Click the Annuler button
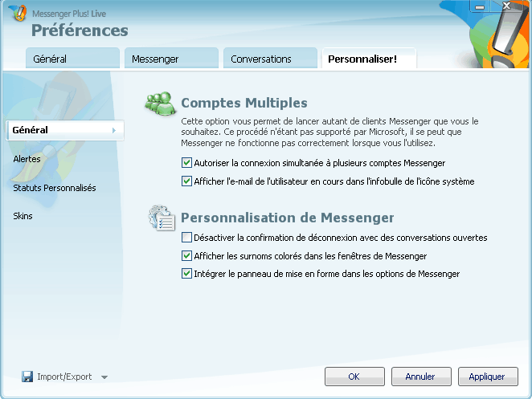 [x=421, y=377]
